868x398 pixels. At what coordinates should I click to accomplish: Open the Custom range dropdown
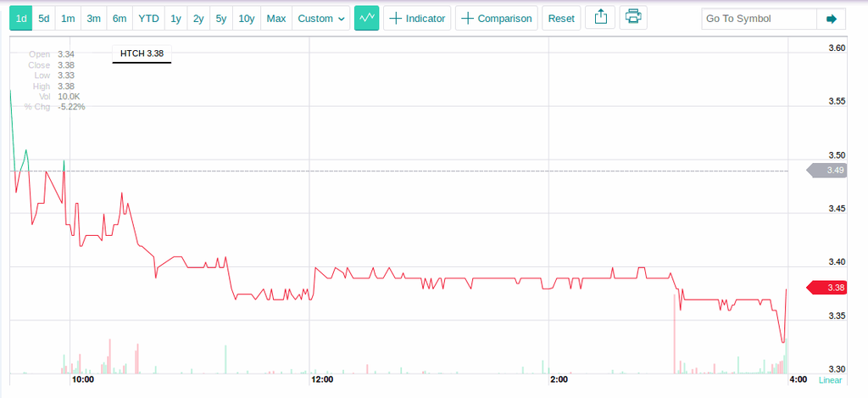[321, 19]
